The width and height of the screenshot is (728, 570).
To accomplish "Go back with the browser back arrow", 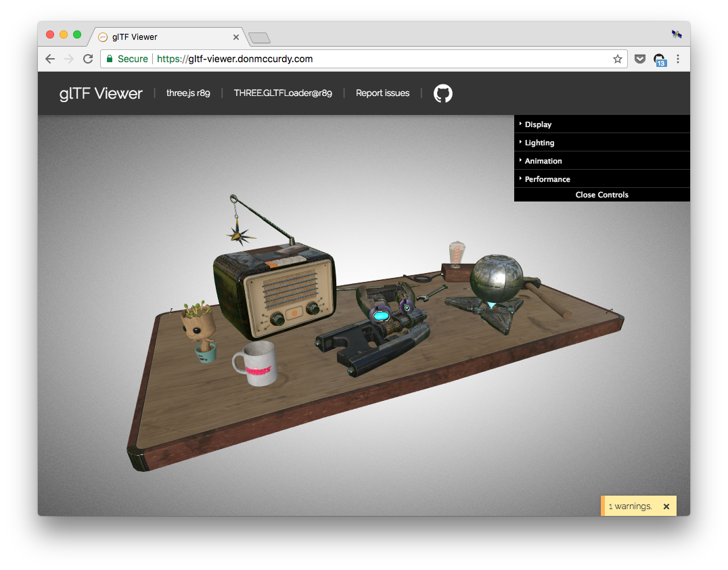I will coord(50,59).
